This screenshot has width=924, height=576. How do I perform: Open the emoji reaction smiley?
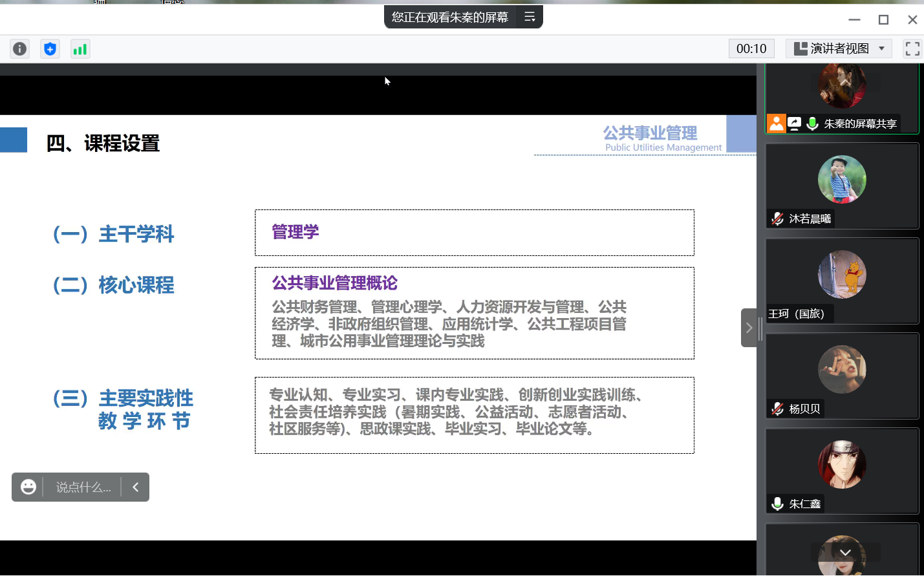click(x=28, y=487)
